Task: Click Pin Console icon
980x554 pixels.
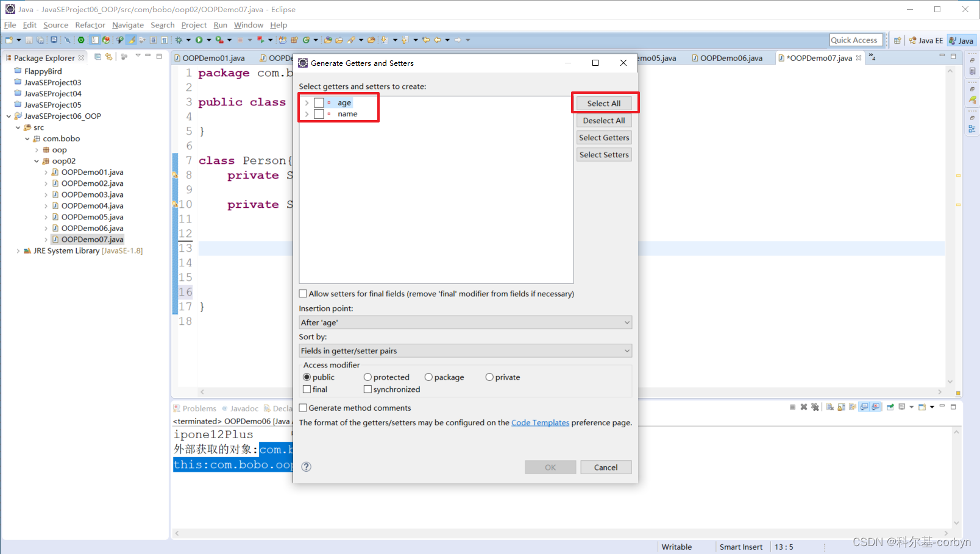Action: coord(890,407)
